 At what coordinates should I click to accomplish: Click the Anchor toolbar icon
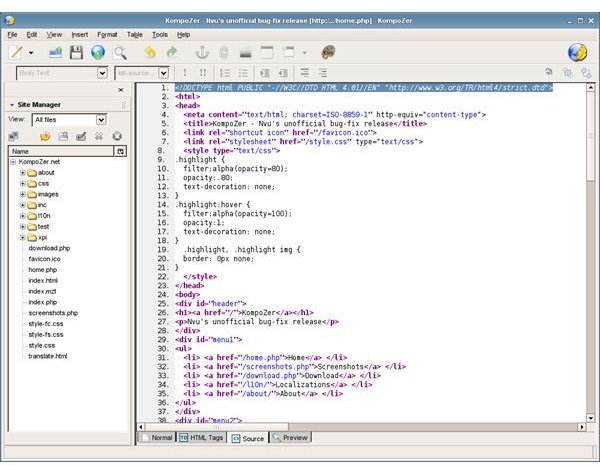202,52
